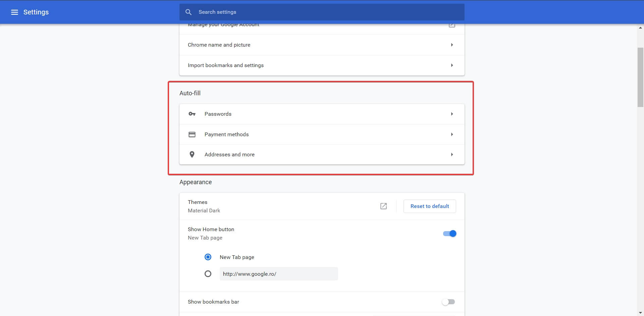
Task: Click the New Tab page option label
Action: coord(237,257)
